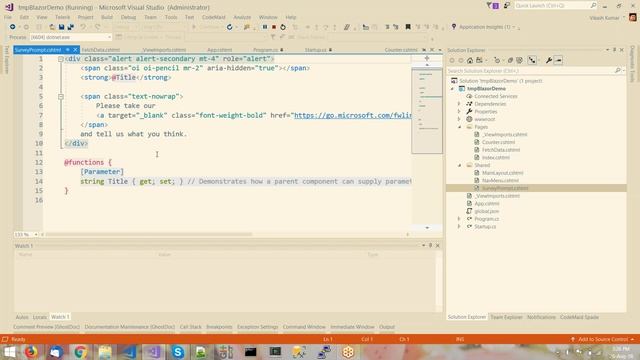Image resolution: width=640 pixels, height=360 pixels.
Task: Click the editor horizontal scrollbar
Action: pyautogui.click(x=149, y=235)
